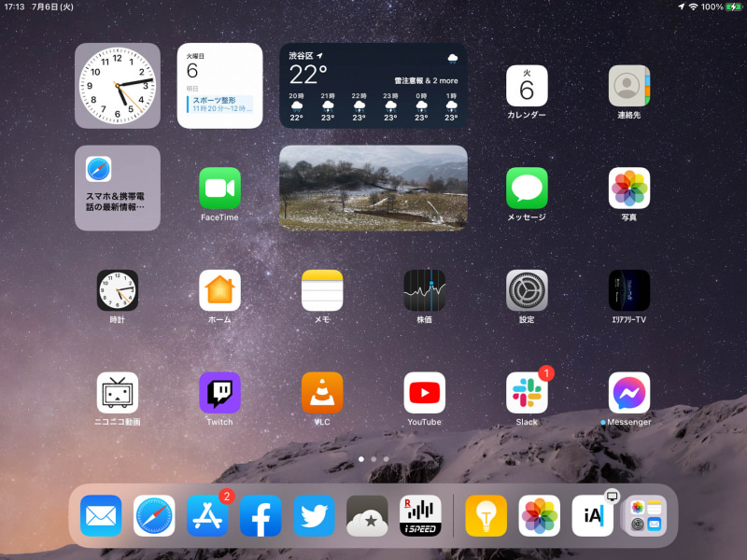Open the yellow lightbulb app in dock
The width and height of the screenshot is (747, 560).
486,516
